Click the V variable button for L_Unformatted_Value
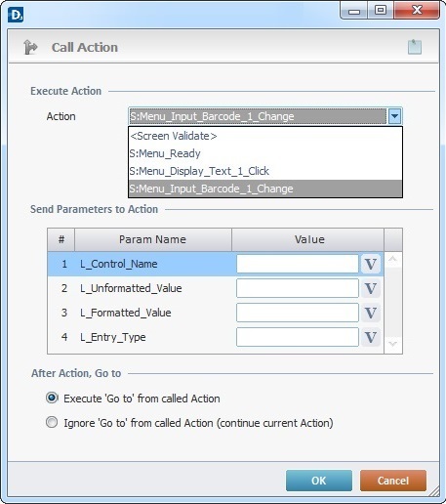This screenshot has height=504, width=446. point(371,288)
